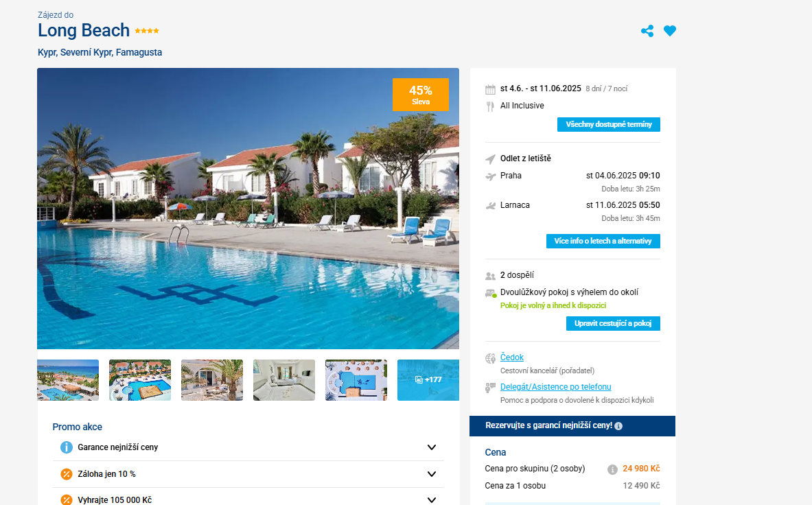Open the +177 more photos thumbnail

point(428,380)
